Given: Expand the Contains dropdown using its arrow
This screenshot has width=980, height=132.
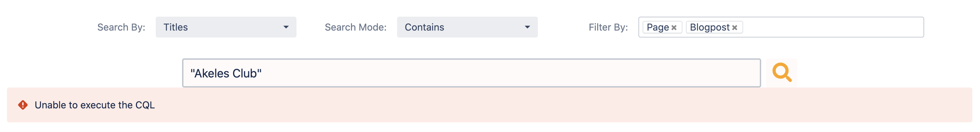Looking at the screenshot, I should coord(527,27).
